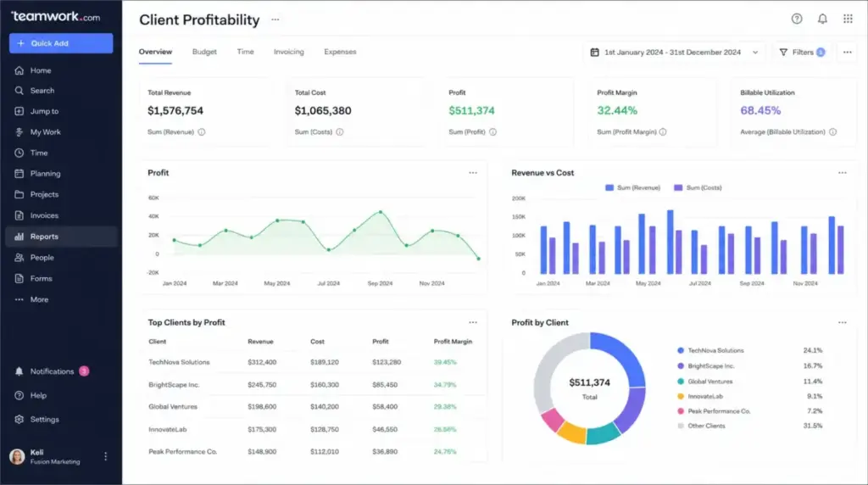Click the 68.45% billable utilization value
This screenshot has width=868, height=485.
coord(760,111)
